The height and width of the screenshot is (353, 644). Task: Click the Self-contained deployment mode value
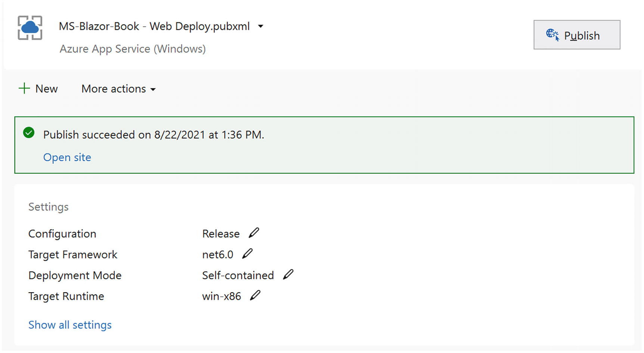tap(238, 275)
